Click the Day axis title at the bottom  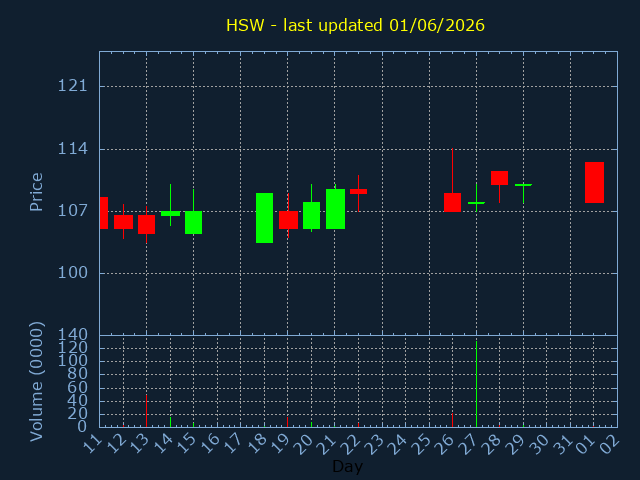(x=347, y=467)
